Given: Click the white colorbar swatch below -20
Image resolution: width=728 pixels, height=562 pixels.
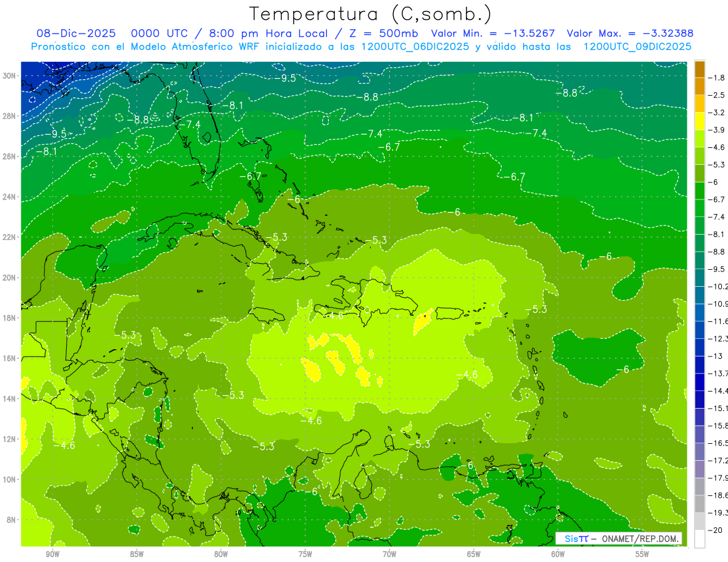Looking at the screenshot, I should tap(699, 538).
